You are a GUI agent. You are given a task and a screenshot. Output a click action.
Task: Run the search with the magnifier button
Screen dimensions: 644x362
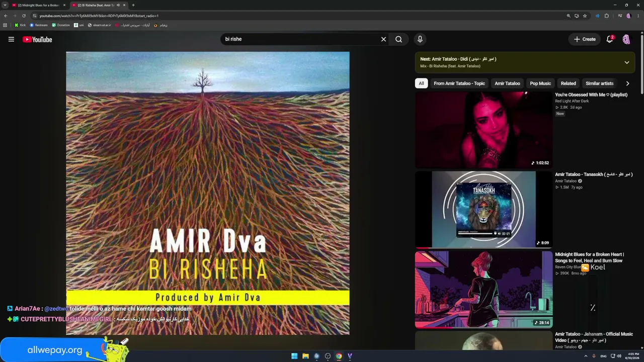click(x=398, y=39)
